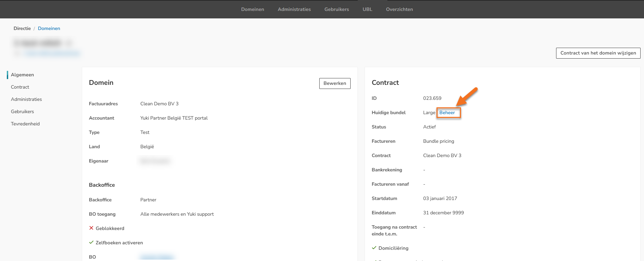Open the Domeinen menu in the top bar
The width and height of the screenshot is (644, 261).
pyautogui.click(x=252, y=9)
